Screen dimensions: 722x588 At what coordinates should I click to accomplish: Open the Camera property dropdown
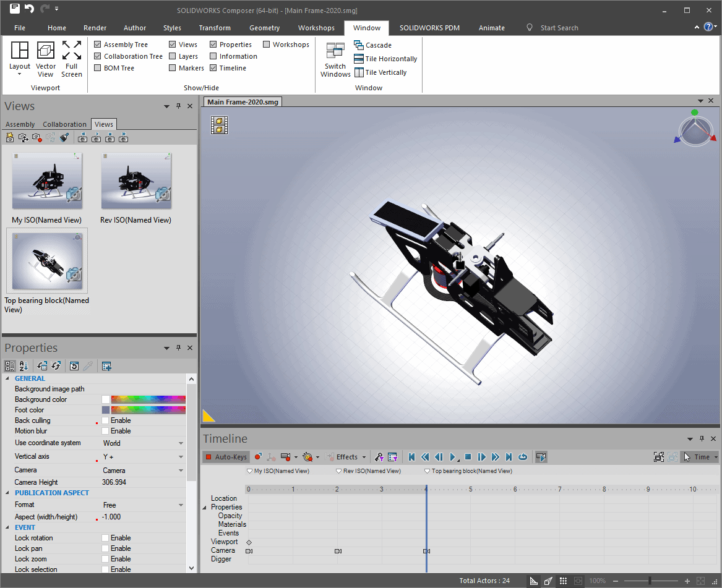tap(181, 471)
